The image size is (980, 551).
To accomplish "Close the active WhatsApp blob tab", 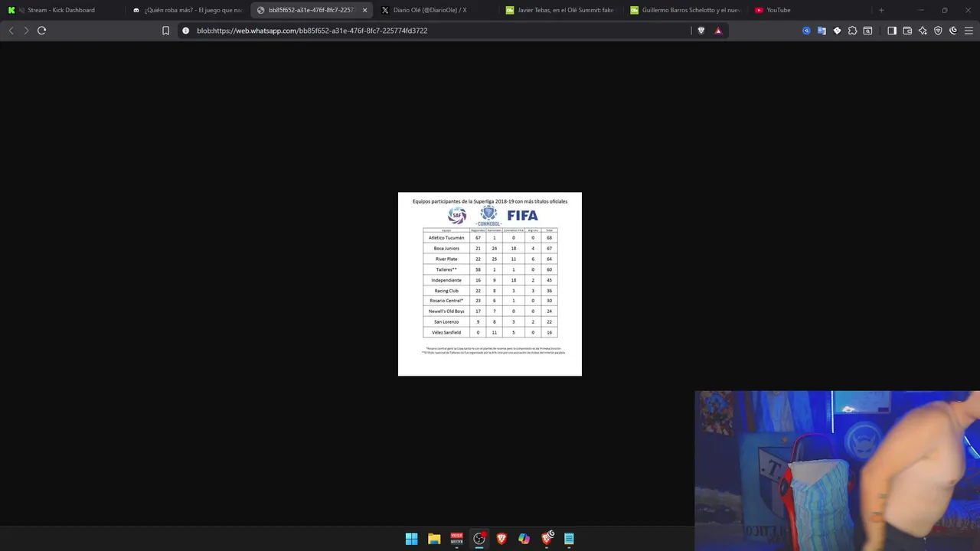I will 364,10.
